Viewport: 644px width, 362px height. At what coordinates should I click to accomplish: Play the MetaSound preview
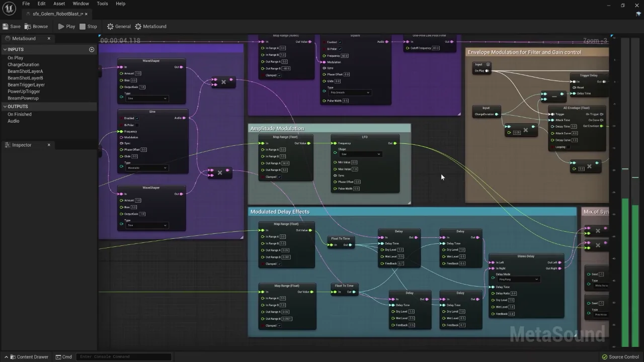pyautogui.click(x=66, y=27)
